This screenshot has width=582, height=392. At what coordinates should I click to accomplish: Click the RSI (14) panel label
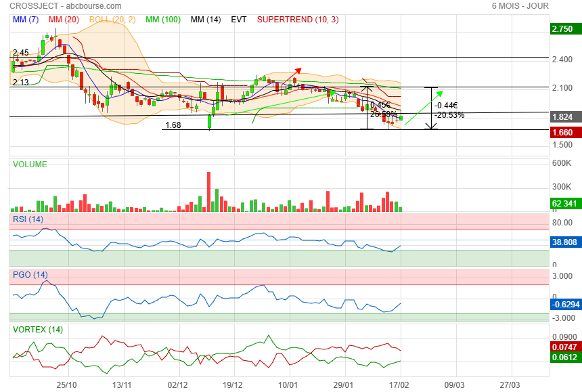(28, 219)
